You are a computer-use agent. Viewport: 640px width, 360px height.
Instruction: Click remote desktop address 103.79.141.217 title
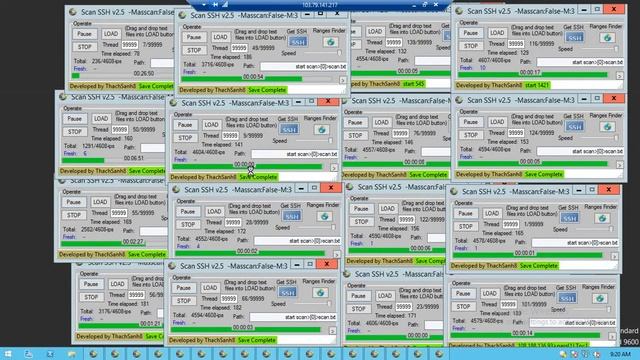pos(320,5)
